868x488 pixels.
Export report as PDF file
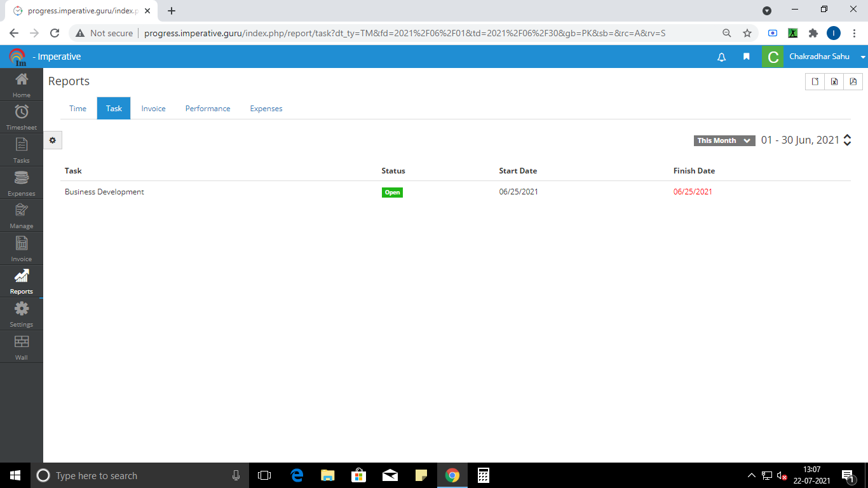[x=853, y=81]
